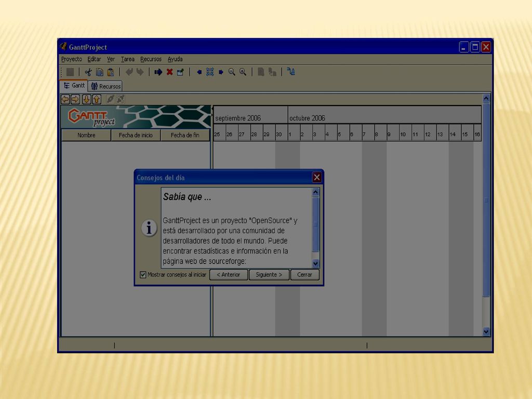The width and height of the screenshot is (532, 399).
Task: Click the Cut scissors icon
Action: tap(88, 72)
